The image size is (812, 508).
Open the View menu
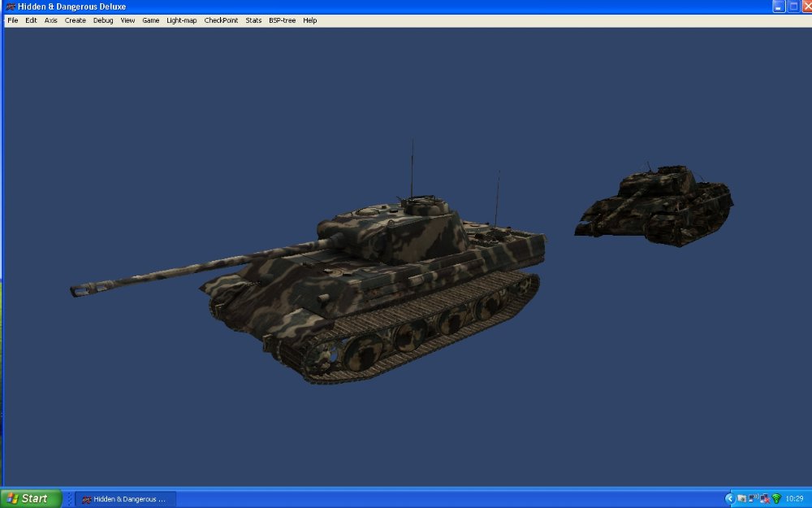(x=127, y=20)
